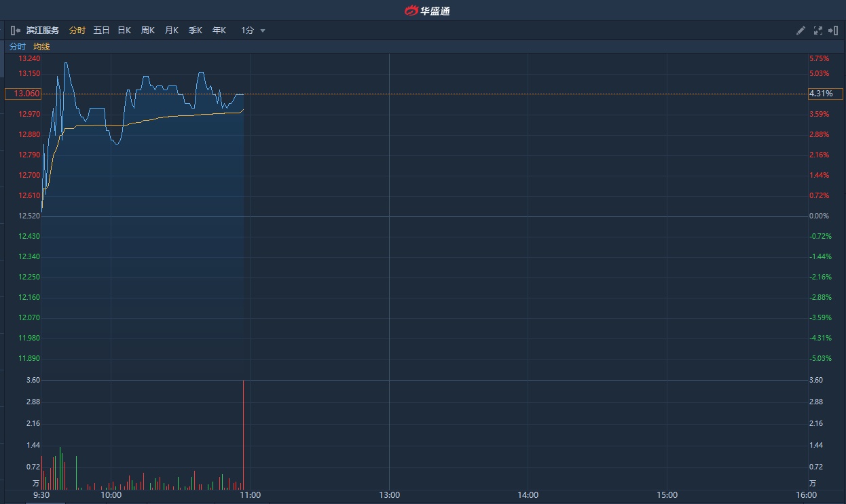Click the 华盛通 logo in title bar
Image resolution: width=846 pixels, height=504 pixels.
427,10
